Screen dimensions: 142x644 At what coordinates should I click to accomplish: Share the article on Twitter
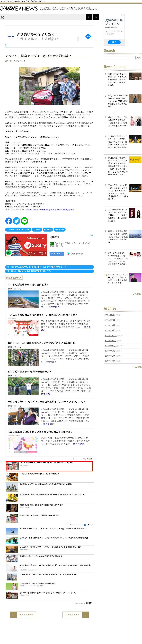[16, 221]
